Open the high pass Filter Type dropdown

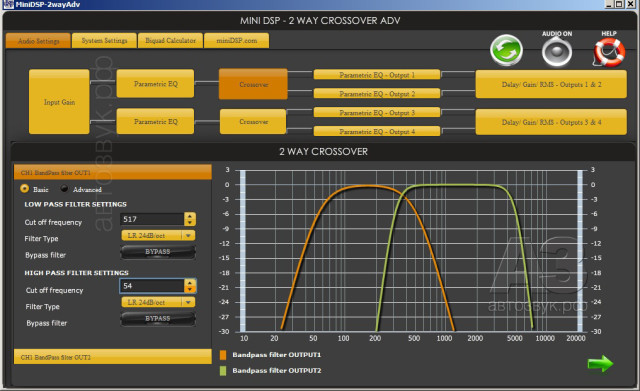158,302
